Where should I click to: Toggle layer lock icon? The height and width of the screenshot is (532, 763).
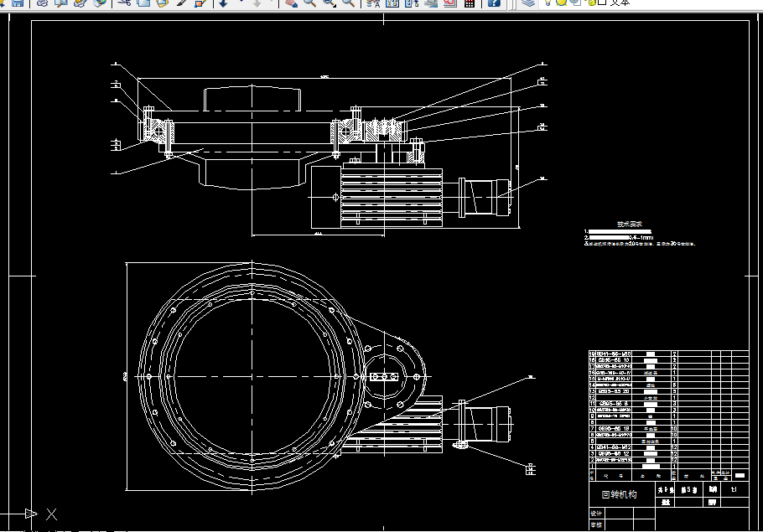click(x=591, y=3)
